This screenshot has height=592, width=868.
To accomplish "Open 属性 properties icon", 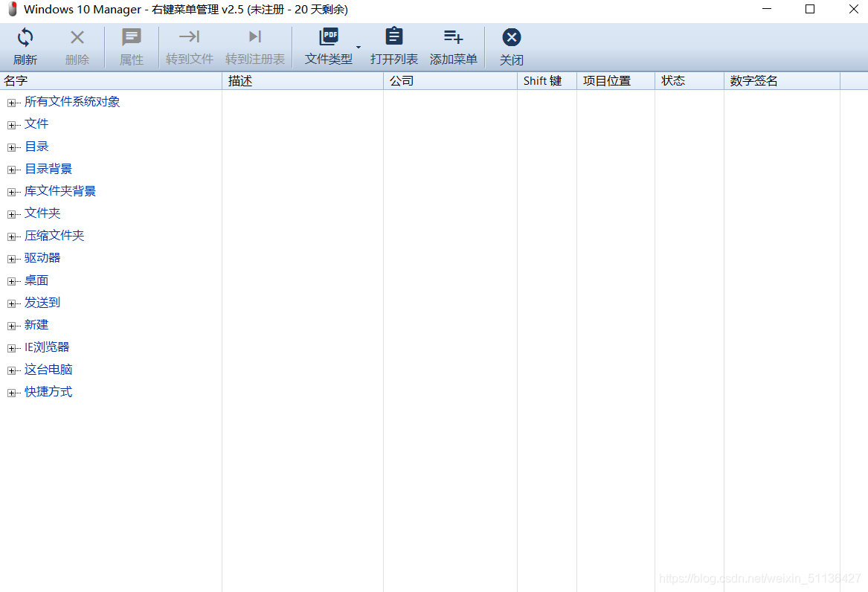I will click(131, 37).
